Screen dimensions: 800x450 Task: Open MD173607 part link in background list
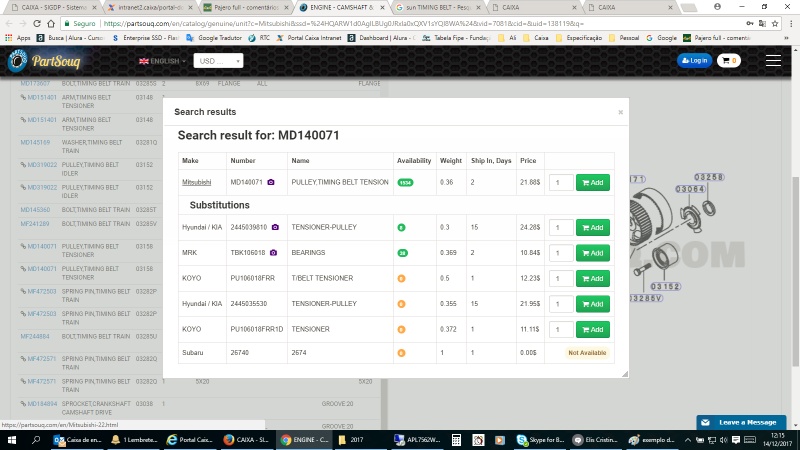(x=35, y=83)
